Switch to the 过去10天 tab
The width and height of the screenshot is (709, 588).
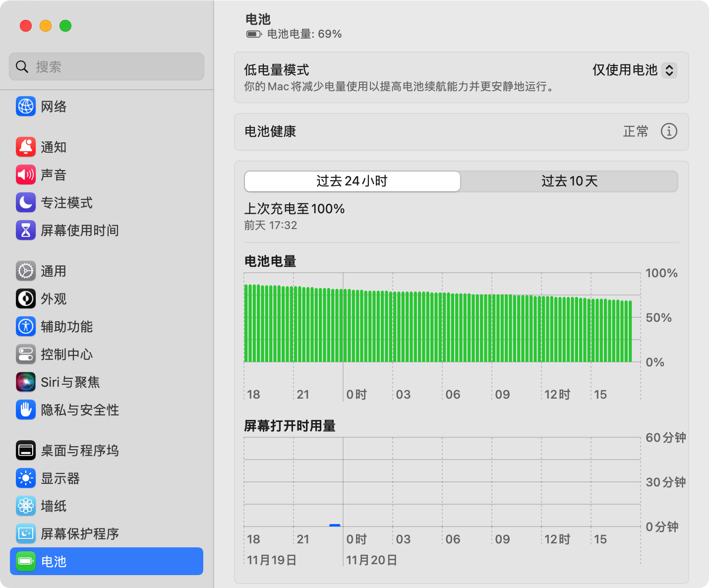(569, 181)
